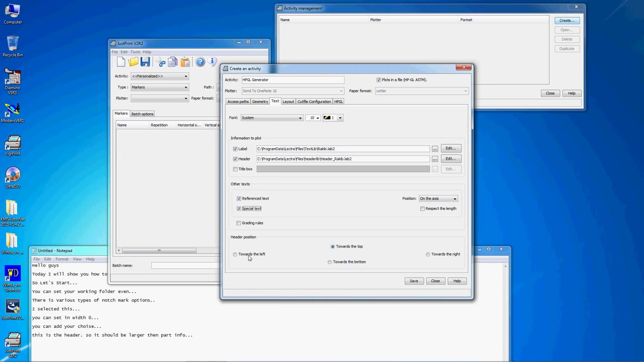The height and width of the screenshot is (362, 644).
Task: Switch to the Access paths tab
Action: click(x=238, y=102)
